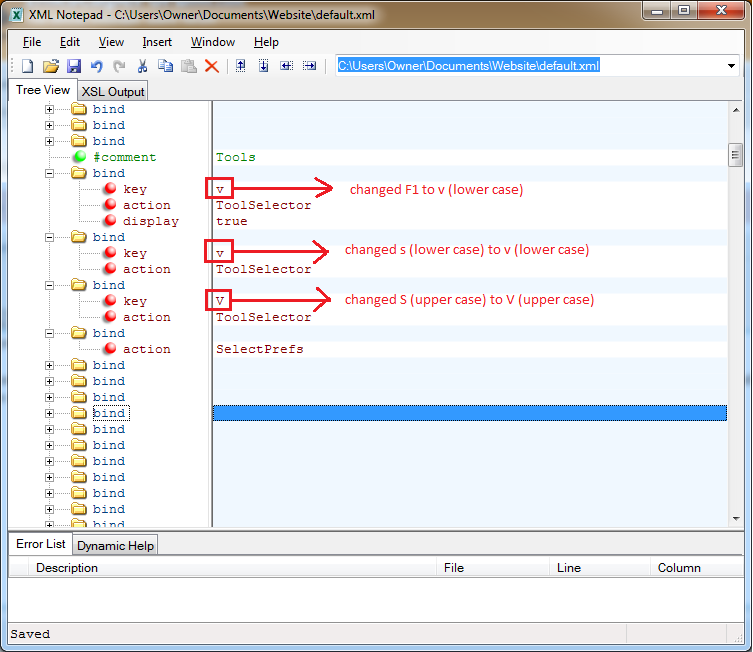Click the blue highlighted value row
This screenshot has height=652, width=753.
[470, 413]
